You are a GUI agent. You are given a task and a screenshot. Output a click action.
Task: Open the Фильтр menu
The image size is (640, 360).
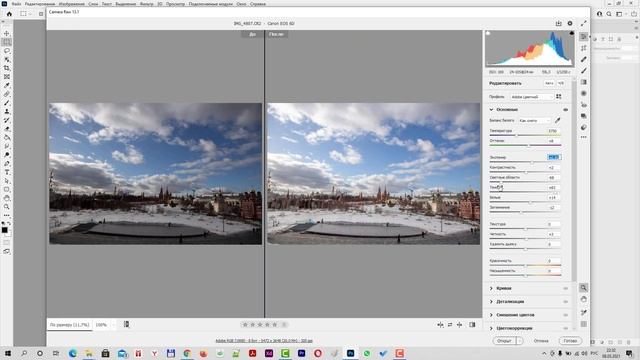coord(147,4)
